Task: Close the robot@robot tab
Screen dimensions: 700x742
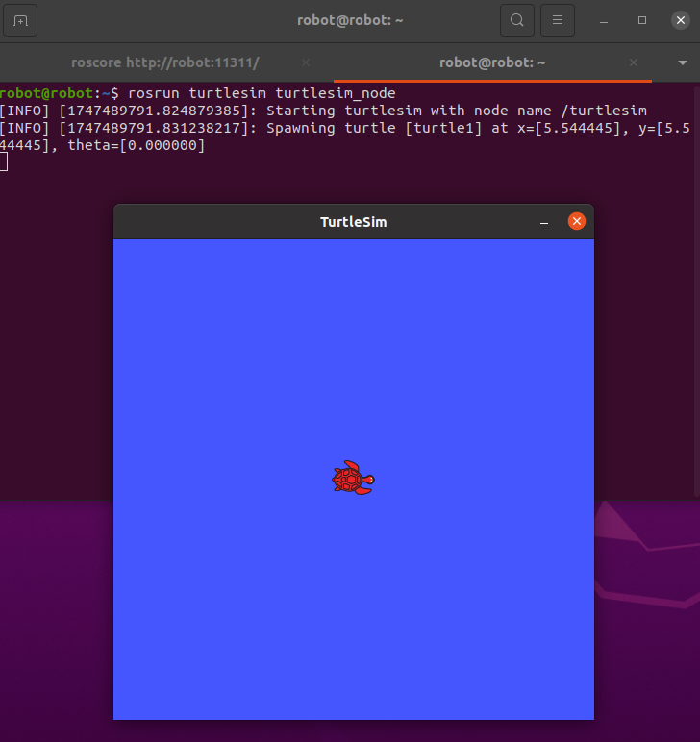Action: [635, 62]
